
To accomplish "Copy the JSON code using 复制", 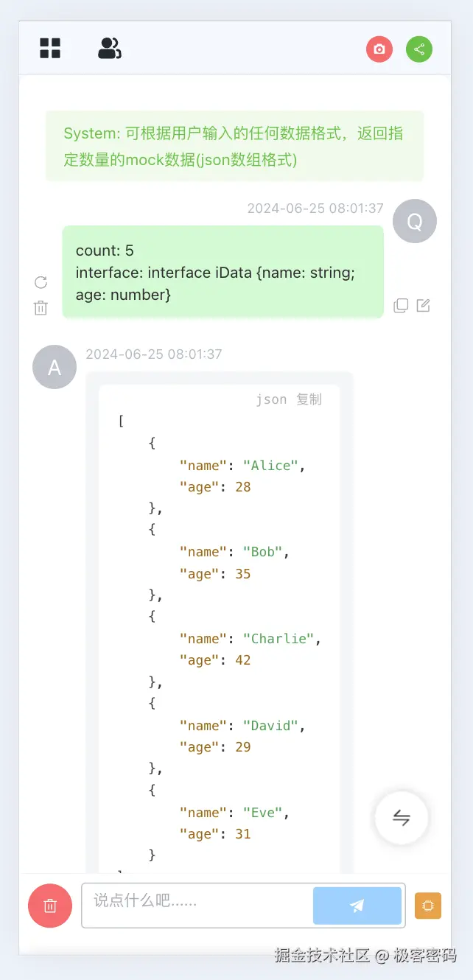I will pyautogui.click(x=309, y=399).
